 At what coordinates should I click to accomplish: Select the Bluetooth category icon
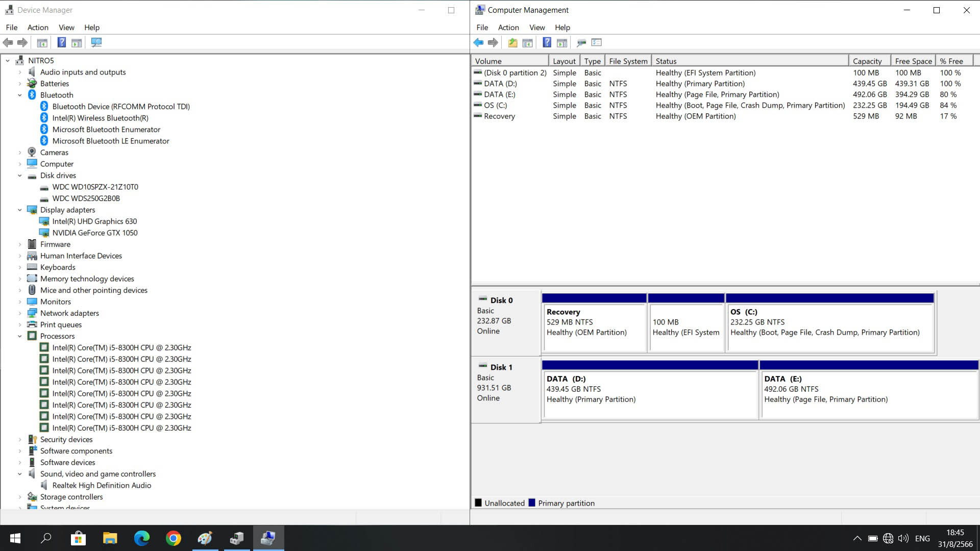[x=32, y=95]
